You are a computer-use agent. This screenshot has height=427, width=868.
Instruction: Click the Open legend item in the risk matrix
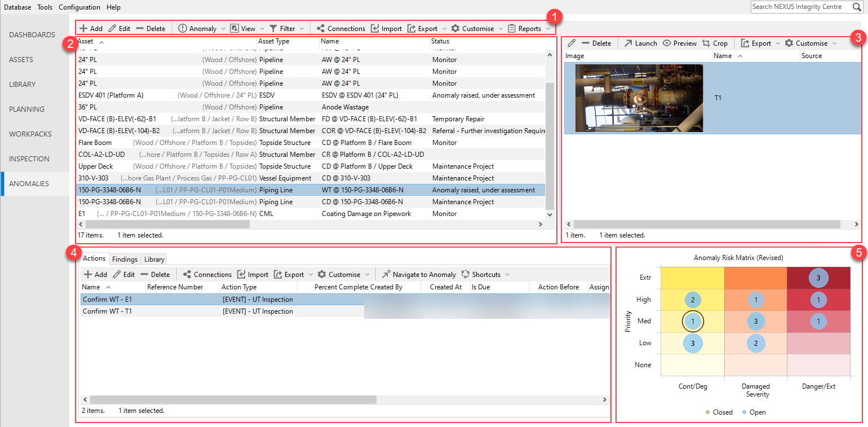pyautogui.click(x=754, y=412)
